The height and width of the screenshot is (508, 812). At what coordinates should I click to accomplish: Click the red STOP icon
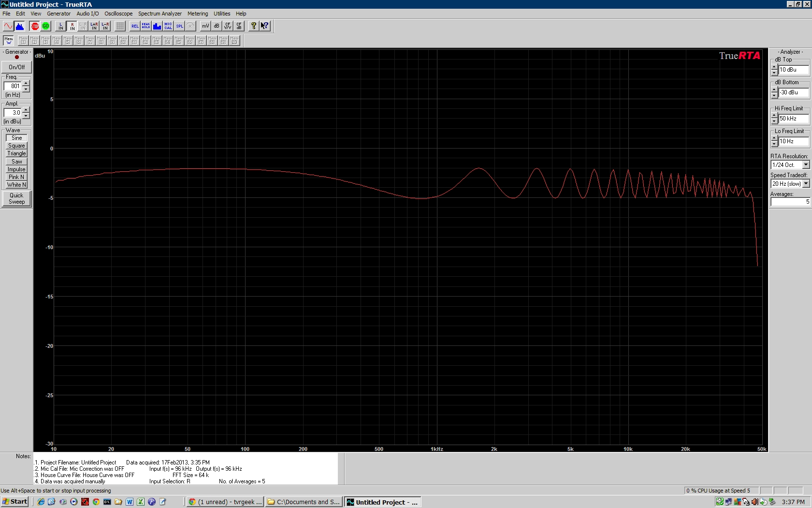pos(35,26)
